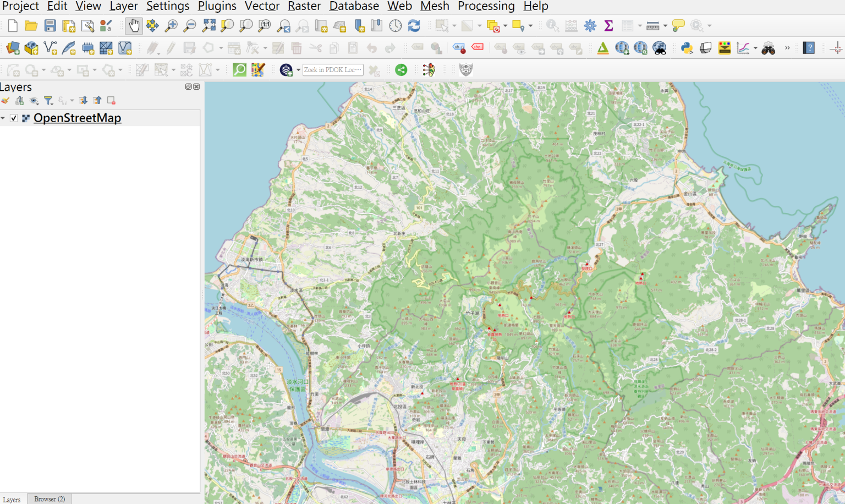Click the Save Project floppy icon

[x=50, y=26]
